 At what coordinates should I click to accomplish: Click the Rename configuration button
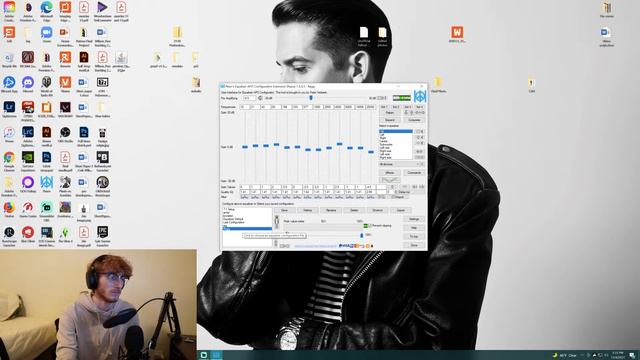click(331, 210)
